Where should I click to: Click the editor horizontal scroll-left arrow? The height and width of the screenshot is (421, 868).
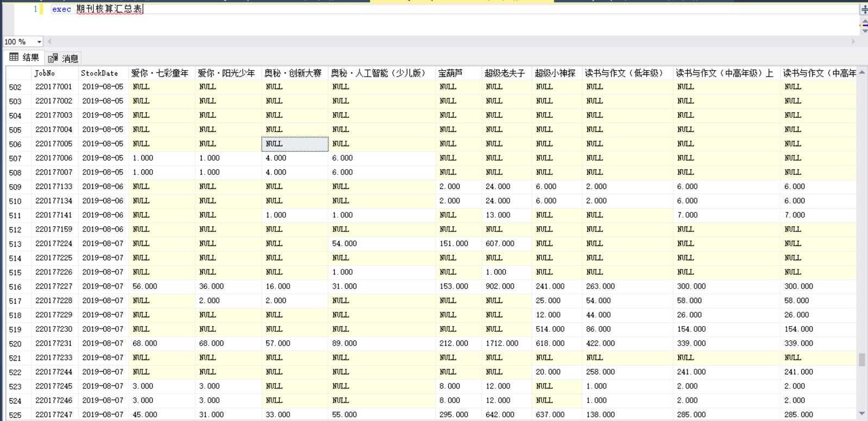point(49,42)
